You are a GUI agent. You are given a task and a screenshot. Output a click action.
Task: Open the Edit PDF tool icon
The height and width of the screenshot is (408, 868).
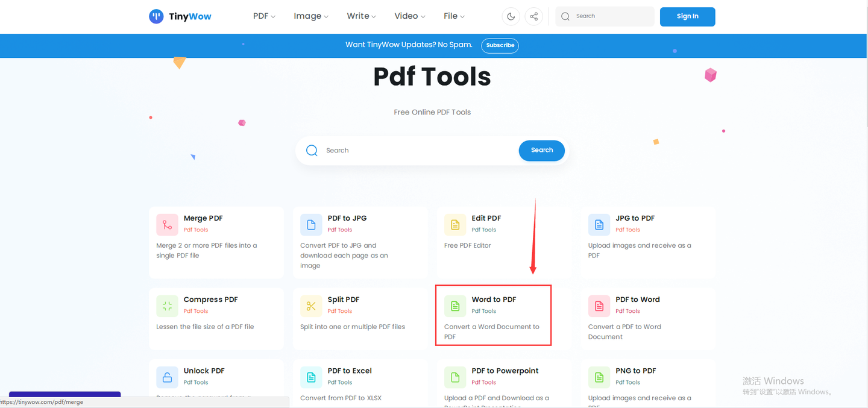[x=455, y=224]
